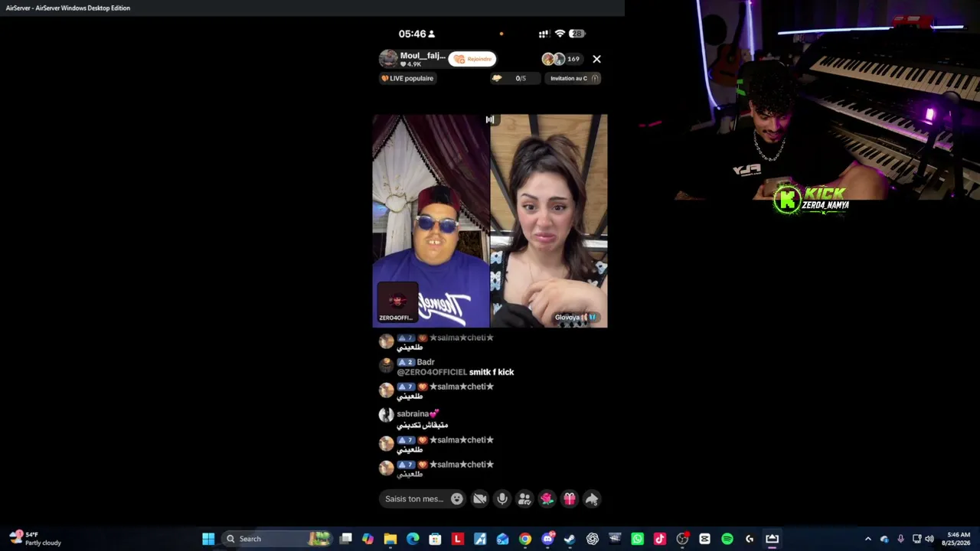
Task: Open Steam from the taskbar
Action: pyautogui.click(x=570, y=539)
